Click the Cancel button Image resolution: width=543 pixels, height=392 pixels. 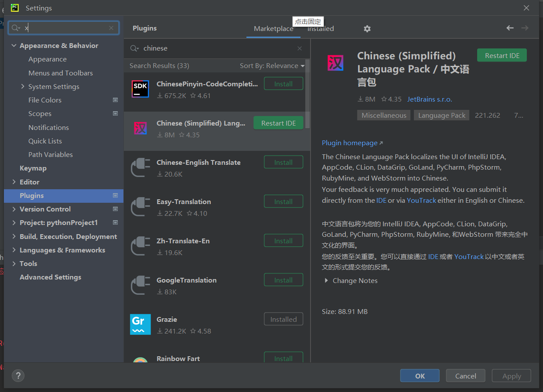[466, 376]
